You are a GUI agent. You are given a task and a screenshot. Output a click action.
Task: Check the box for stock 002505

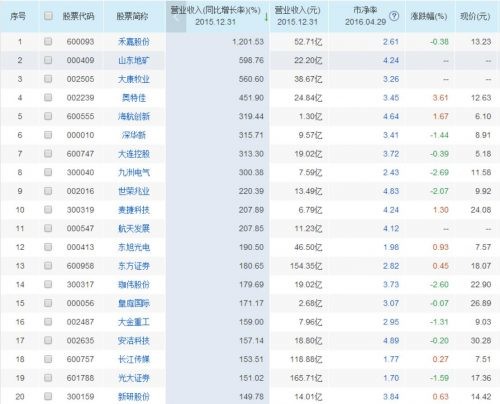(x=48, y=79)
